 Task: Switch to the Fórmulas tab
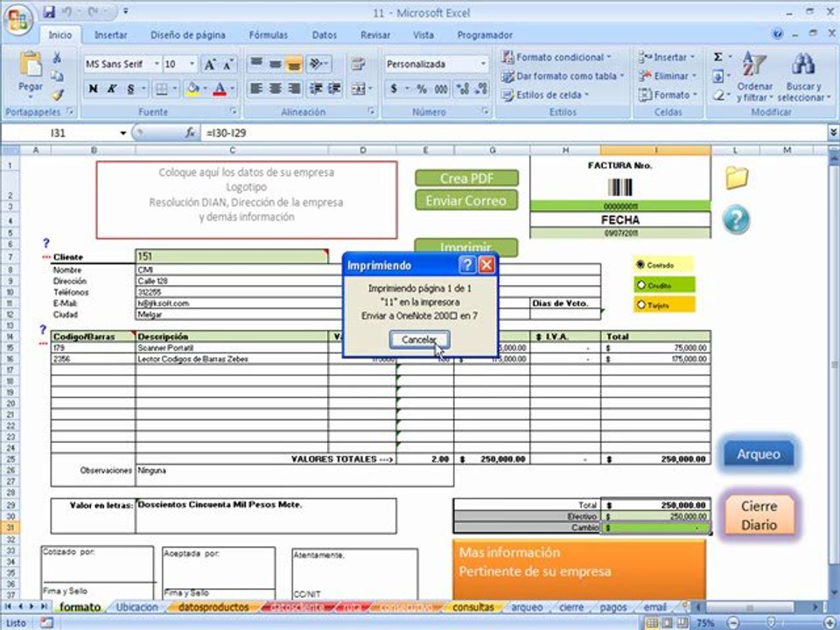(x=269, y=35)
